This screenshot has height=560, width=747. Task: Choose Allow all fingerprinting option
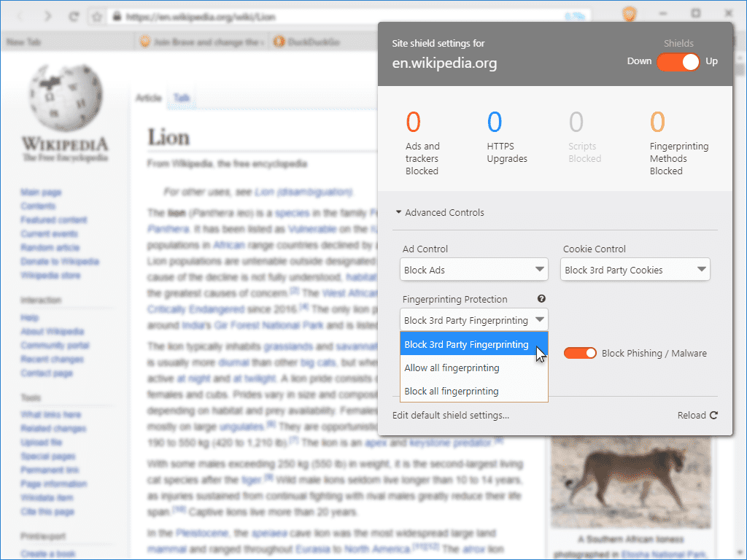[x=474, y=367]
